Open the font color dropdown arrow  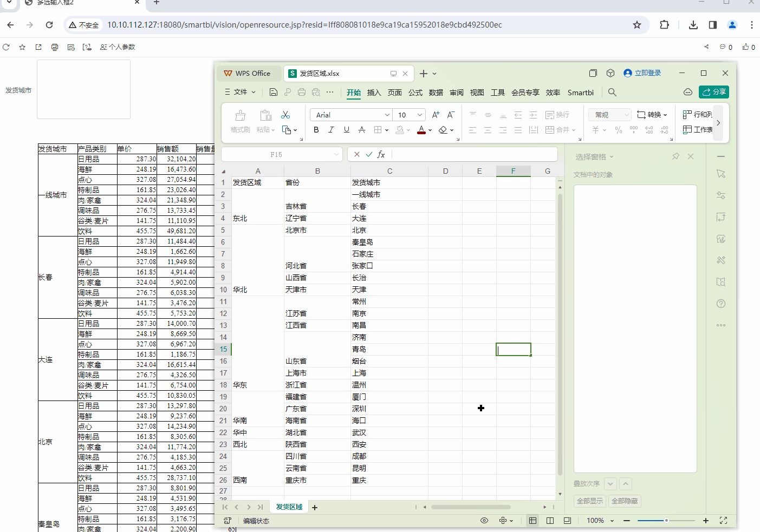click(x=430, y=130)
